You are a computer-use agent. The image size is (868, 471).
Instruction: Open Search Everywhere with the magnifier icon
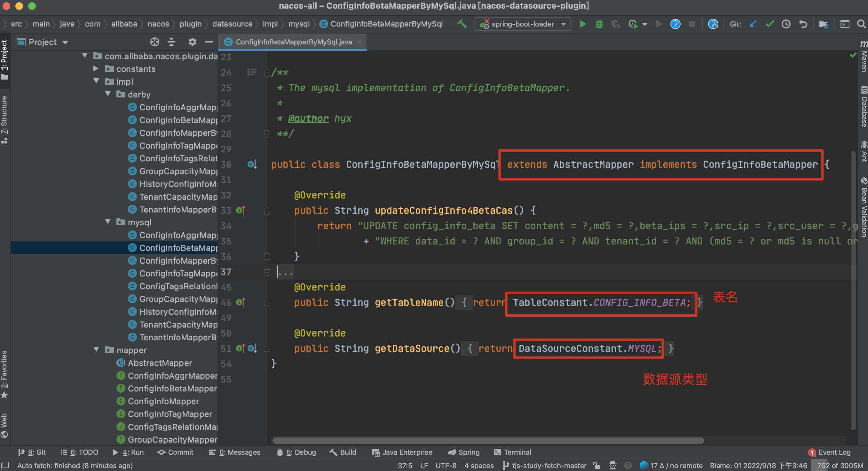pyautogui.click(x=861, y=24)
